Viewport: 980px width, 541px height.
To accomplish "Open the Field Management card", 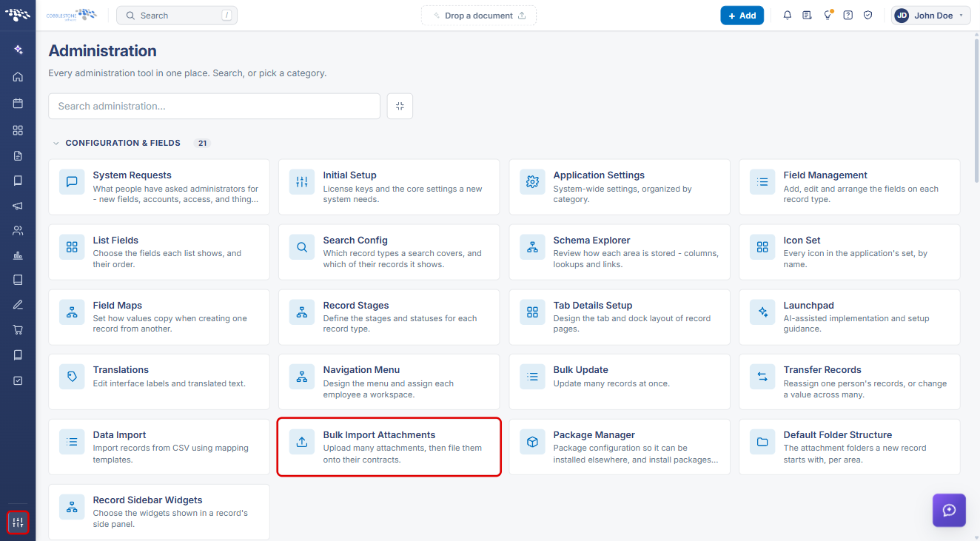I will point(850,187).
